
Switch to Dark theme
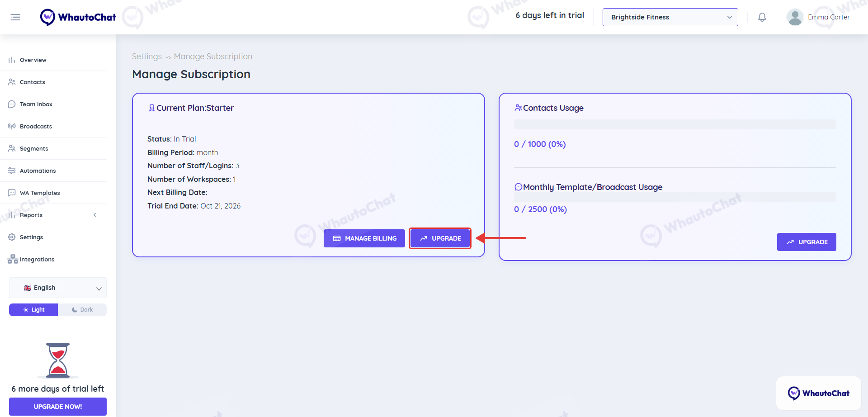point(82,310)
